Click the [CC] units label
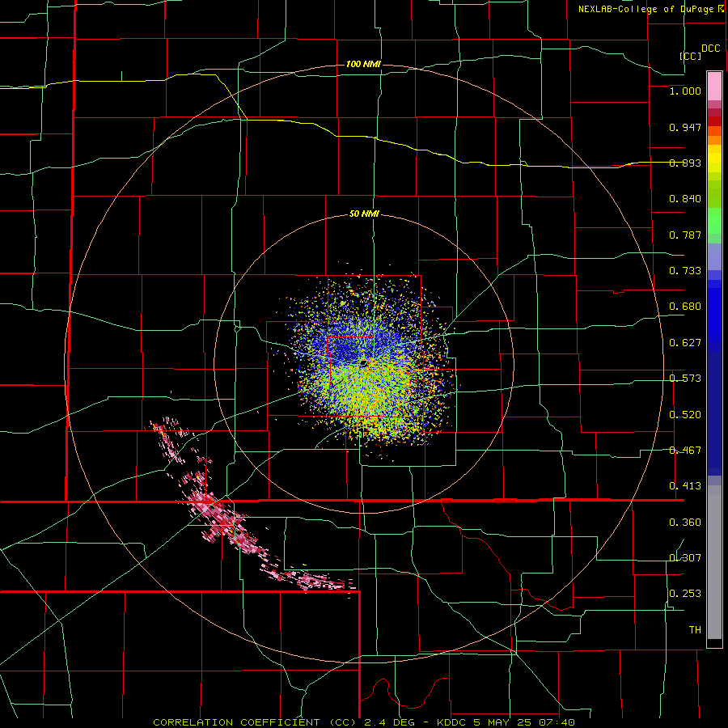Screen dimensions: 728x728 691,56
